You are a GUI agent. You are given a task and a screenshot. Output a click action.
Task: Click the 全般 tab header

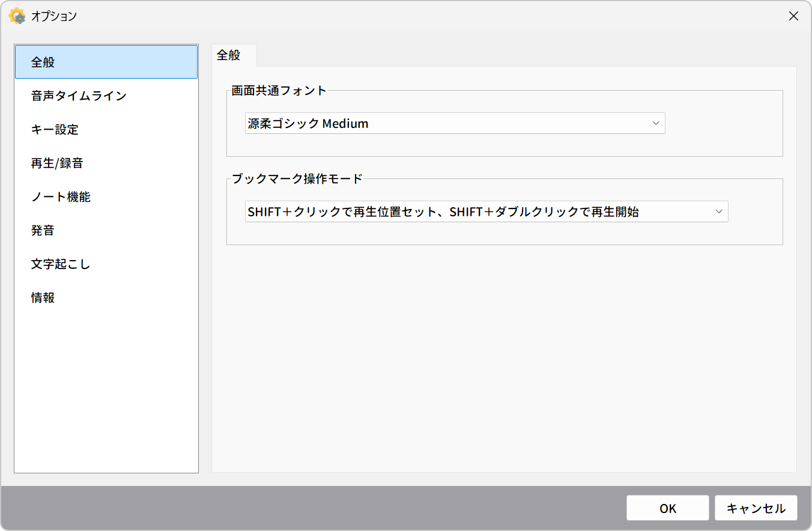coord(234,55)
